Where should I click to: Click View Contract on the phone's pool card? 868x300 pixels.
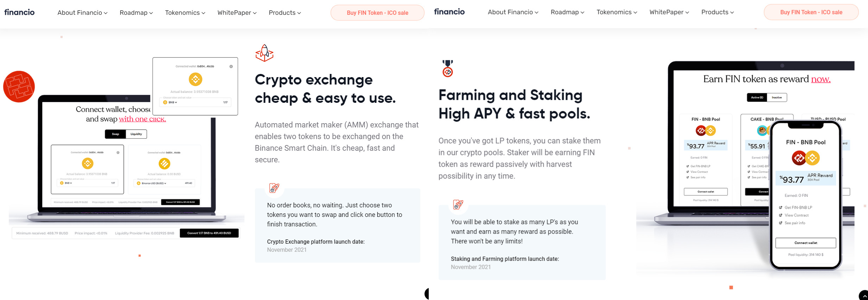pyautogui.click(x=796, y=215)
